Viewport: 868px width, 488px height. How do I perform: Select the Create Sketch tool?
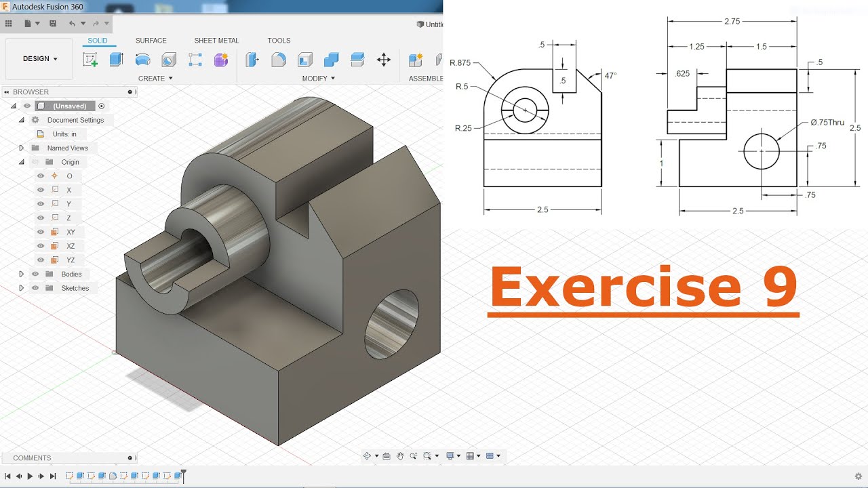90,60
